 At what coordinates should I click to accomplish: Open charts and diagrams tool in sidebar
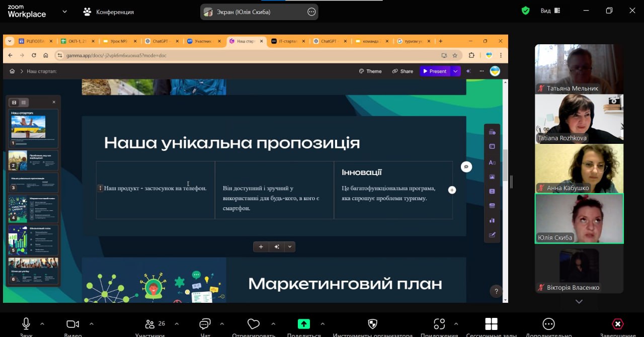click(492, 220)
